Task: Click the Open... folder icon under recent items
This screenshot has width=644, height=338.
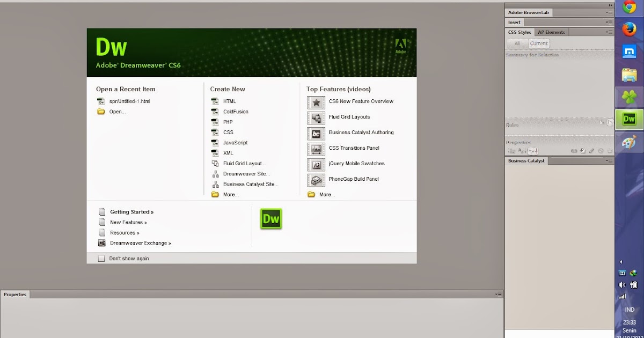Action: [x=101, y=112]
